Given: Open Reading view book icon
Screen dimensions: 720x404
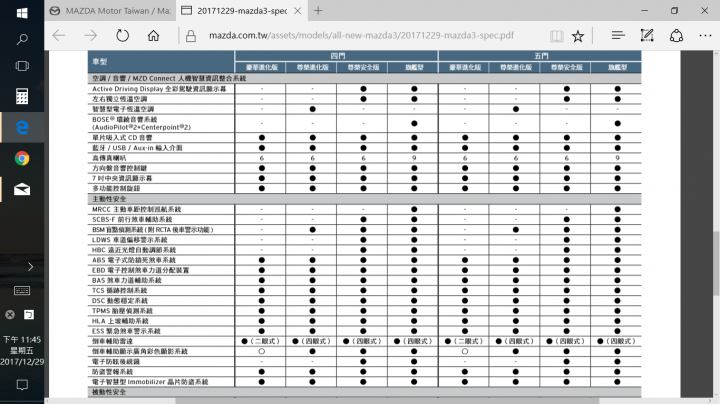Looking at the screenshot, I should (x=556, y=35).
